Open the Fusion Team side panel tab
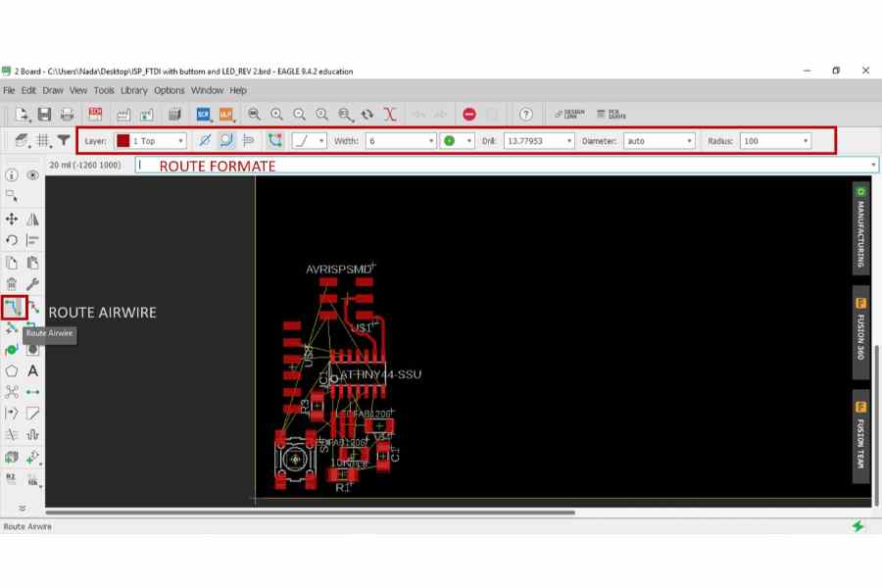This screenshot has height=588, width=882. [860, 437]
